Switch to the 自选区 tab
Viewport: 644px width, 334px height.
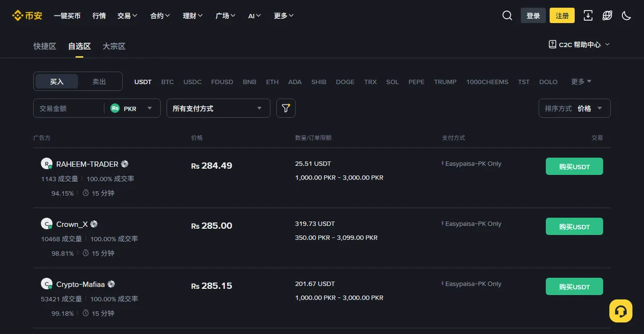(x=79, y=46)
